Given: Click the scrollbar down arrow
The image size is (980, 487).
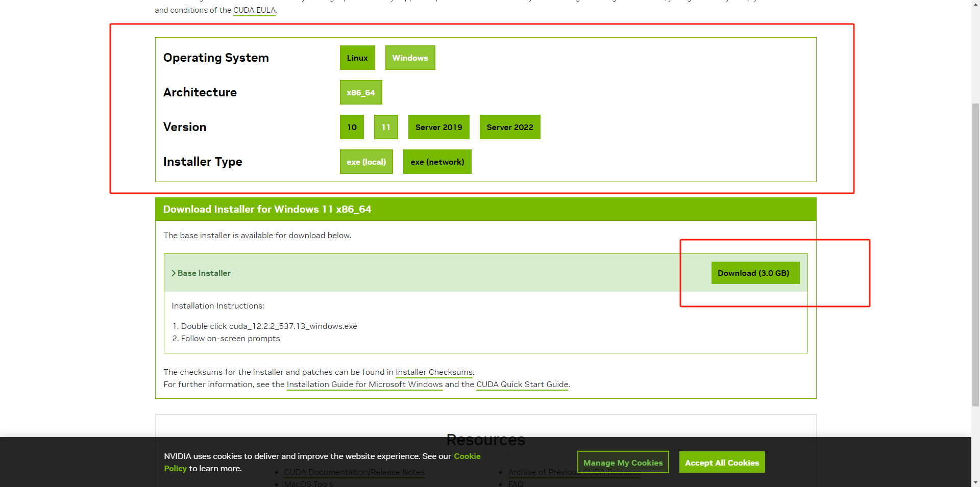Looking at the screenshot, I should tap(975, 482).
